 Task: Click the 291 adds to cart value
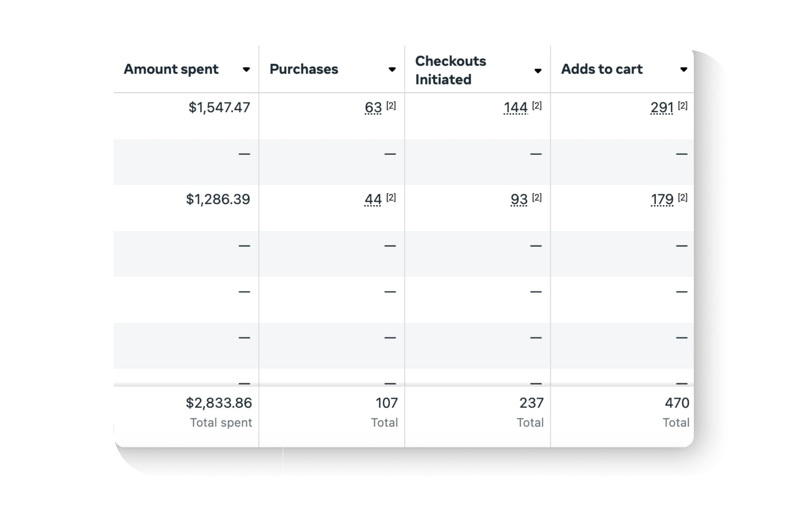point(662,108)
